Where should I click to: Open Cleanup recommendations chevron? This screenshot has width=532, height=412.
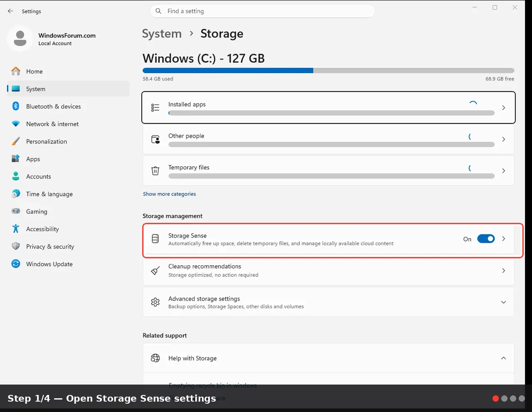pyautogui.click(x=503, y=271)
